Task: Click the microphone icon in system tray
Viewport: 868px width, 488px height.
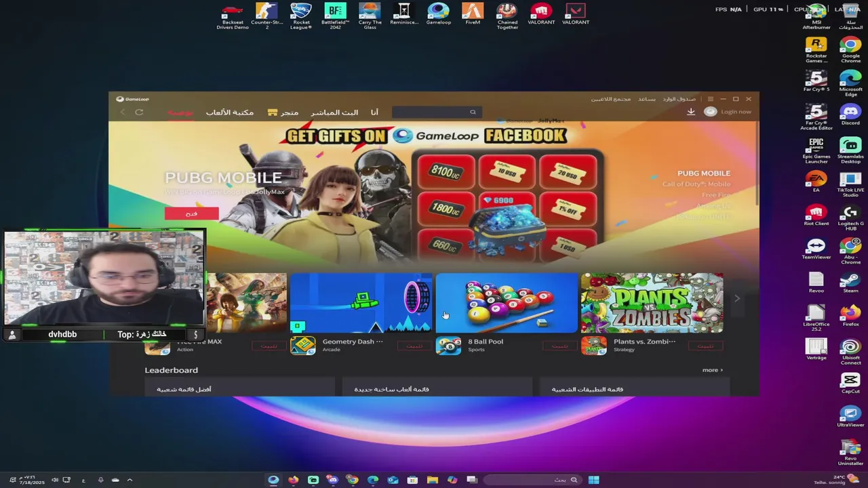Action: click(x=100, y=480)
